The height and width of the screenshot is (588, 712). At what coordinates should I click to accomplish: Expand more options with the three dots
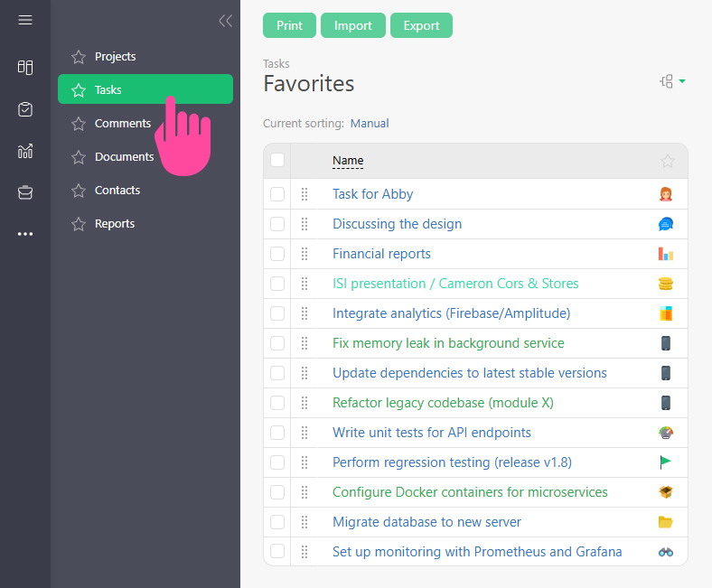pyautogui.click(x=25, y=234)
